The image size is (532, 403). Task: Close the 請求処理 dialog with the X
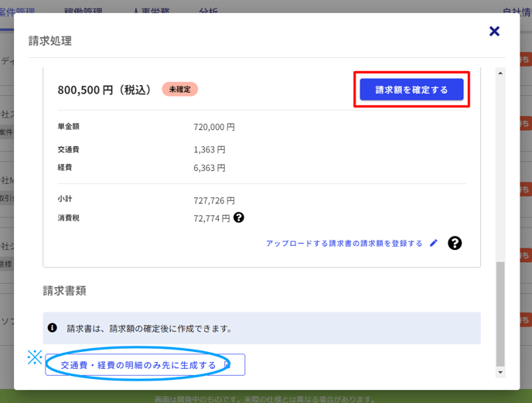click(x=494, y=32)
